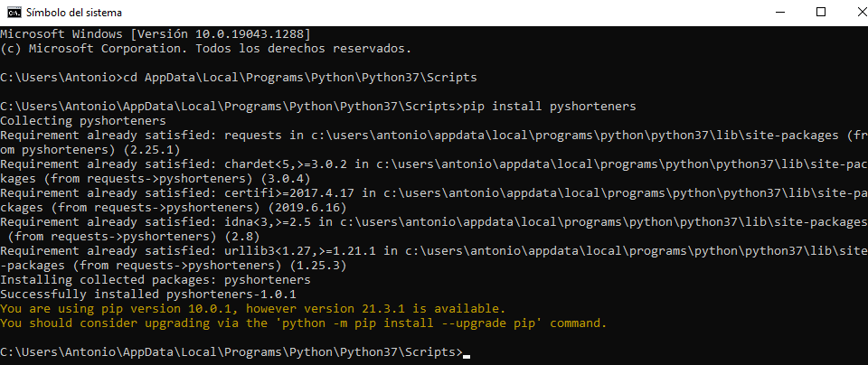Click the blinking cursor at the last prompt

pos(467,352)
